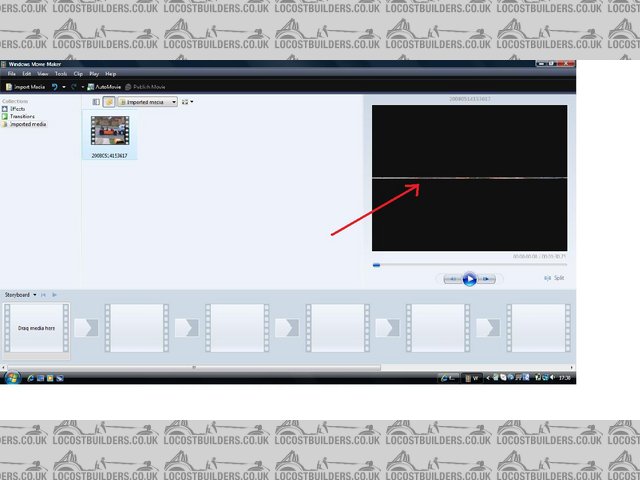Open the Windows Start menu orb
Image resolution: width=640 pixels, height=480 pixels.
(x=12, y=377)
